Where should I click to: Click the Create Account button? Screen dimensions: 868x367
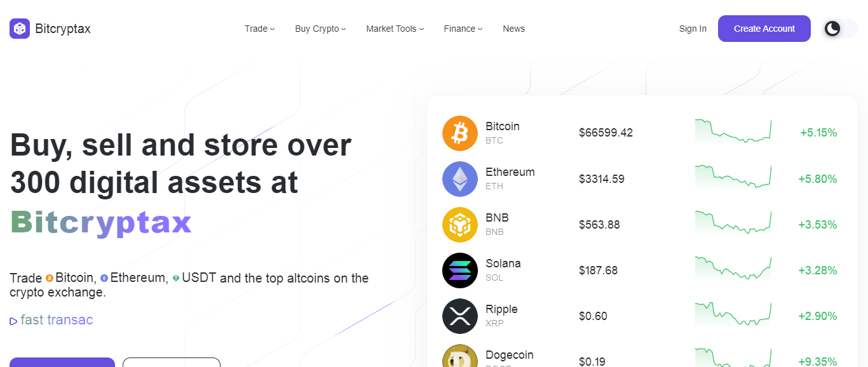[x=764, y=29]
